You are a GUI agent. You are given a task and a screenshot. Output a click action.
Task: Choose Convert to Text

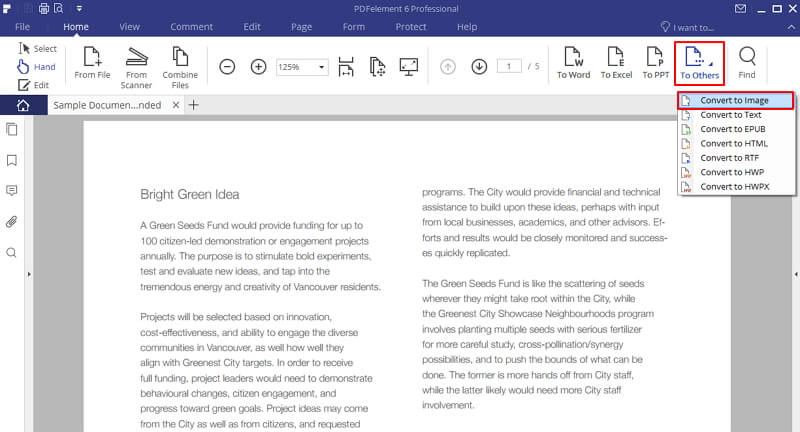click(736, 115)
